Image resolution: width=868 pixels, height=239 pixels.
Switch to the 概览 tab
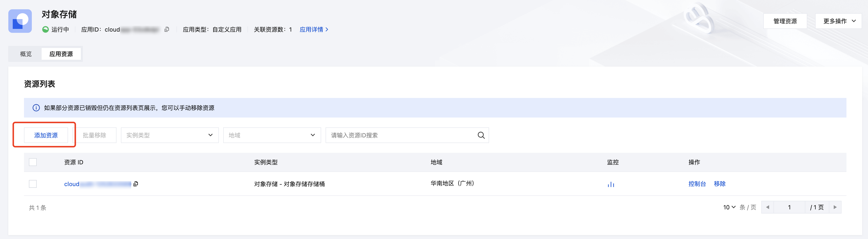[26, 54]
